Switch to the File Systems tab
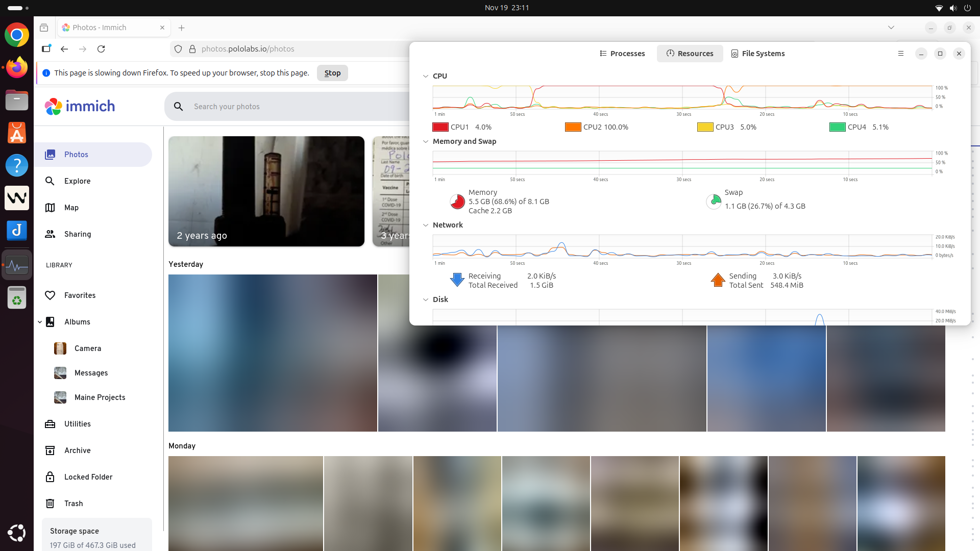Image resolution: width=980 pixels, height=551 pixels. point(758,54)
